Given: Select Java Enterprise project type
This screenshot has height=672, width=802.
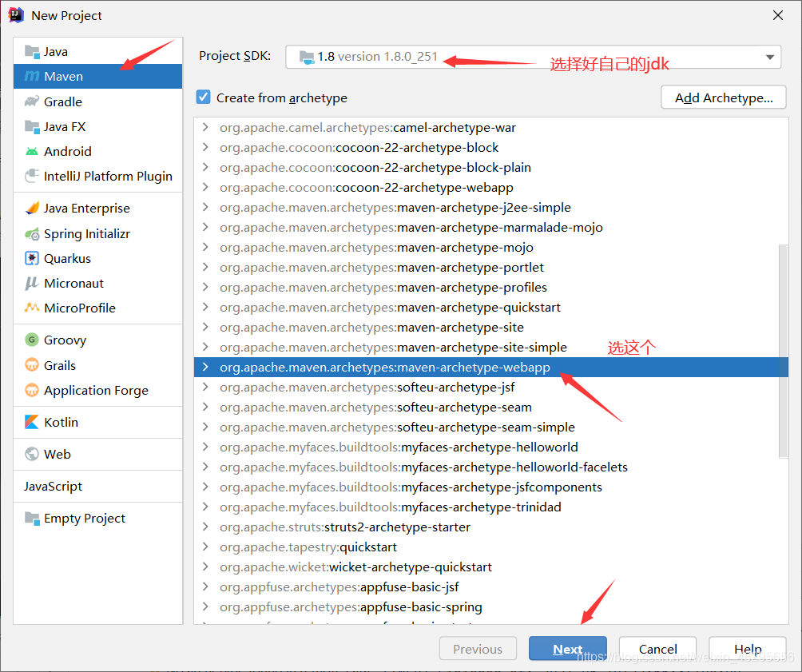Looking at the screenshot, I should (x=97, y=209).
